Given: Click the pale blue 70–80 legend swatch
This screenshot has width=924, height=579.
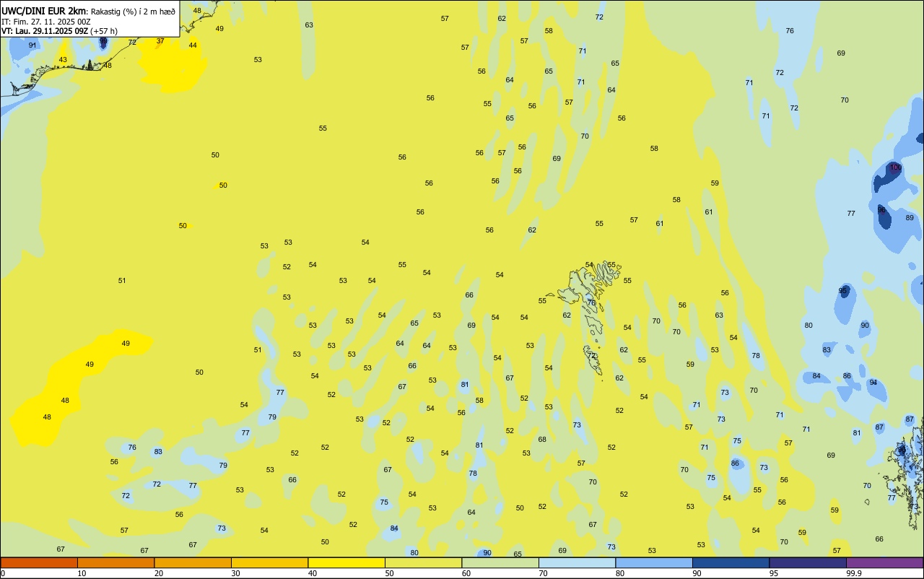Looking at the screenshot, I should (577, 562).
